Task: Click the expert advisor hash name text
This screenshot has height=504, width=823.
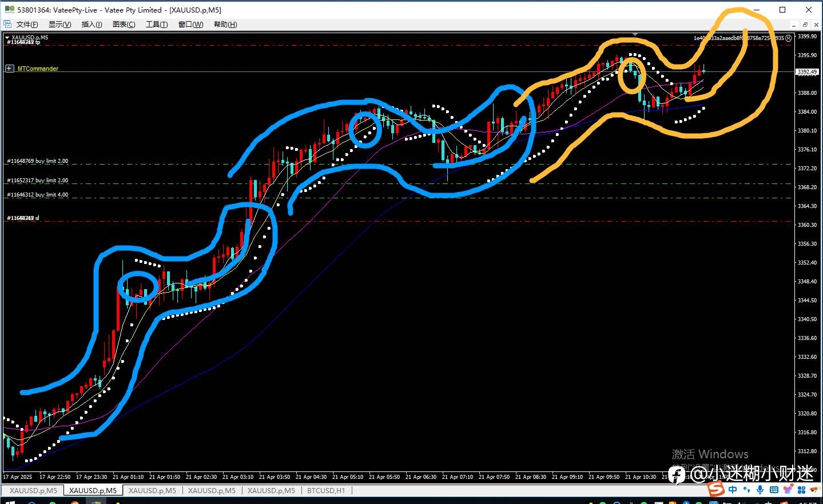Action: point(738,38)
